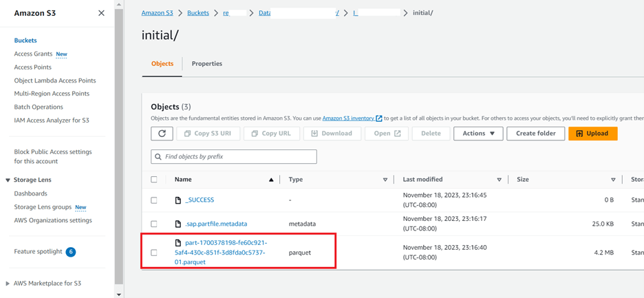Image resolution: width=644 pixels, height=298 pixels.
Task: Open the Amazon S3 breadcrumb link
Action: coord(158,13)
